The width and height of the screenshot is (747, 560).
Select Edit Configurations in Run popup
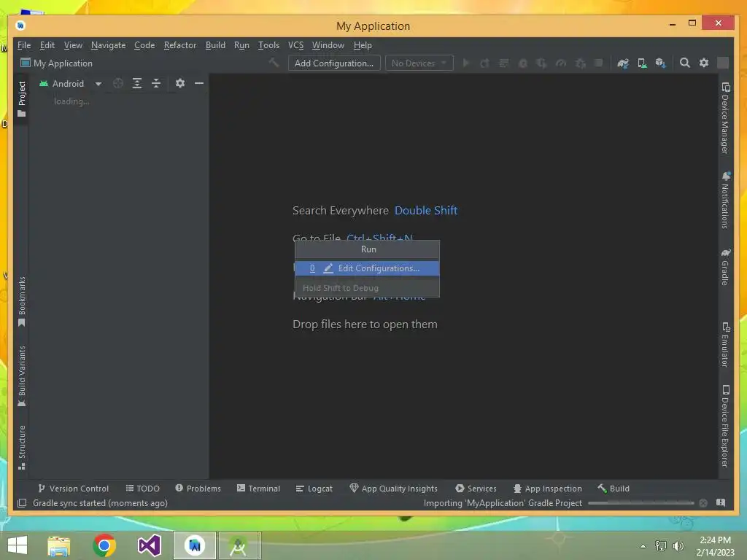tap(367, 268)
